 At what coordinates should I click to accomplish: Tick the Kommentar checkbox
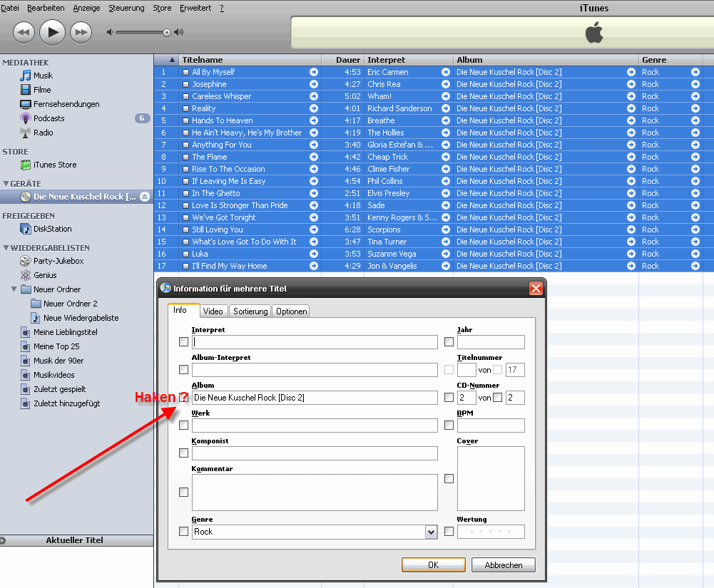(183, 492)
